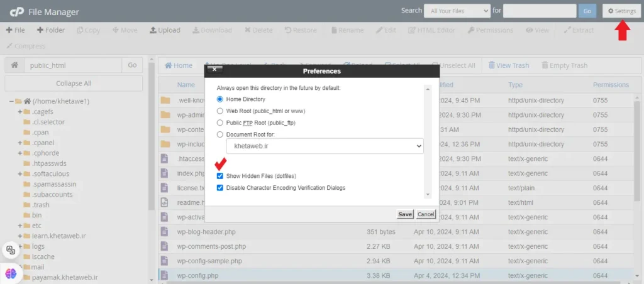Sort by the Name column header
Screen dimensions: 644x284
(186, 85)
